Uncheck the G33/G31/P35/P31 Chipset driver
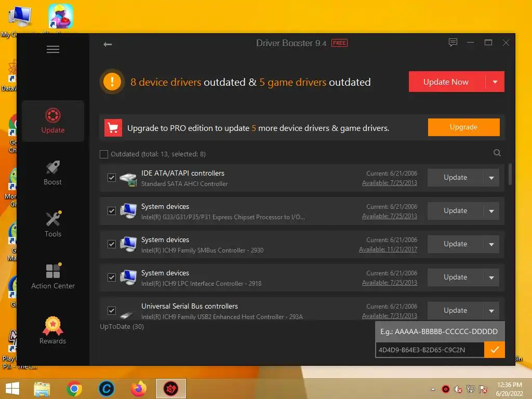The image size is (532, 399). [x=111, y=211]
